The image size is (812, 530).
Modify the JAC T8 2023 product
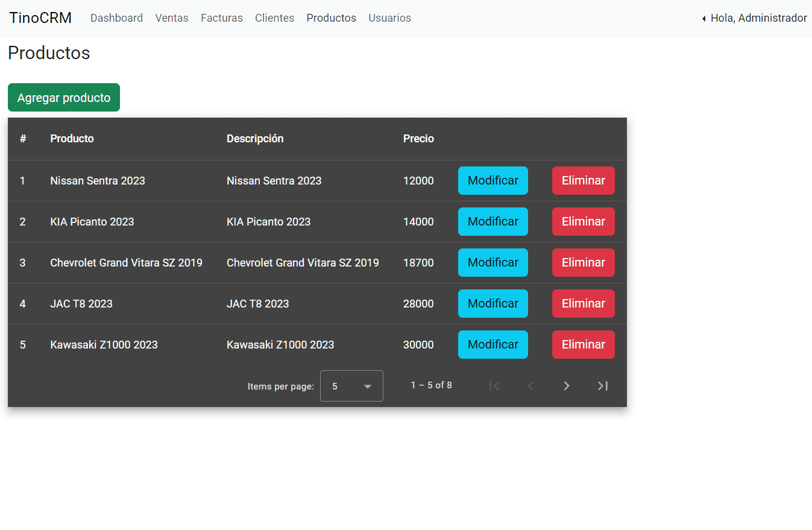click(493, 304)
